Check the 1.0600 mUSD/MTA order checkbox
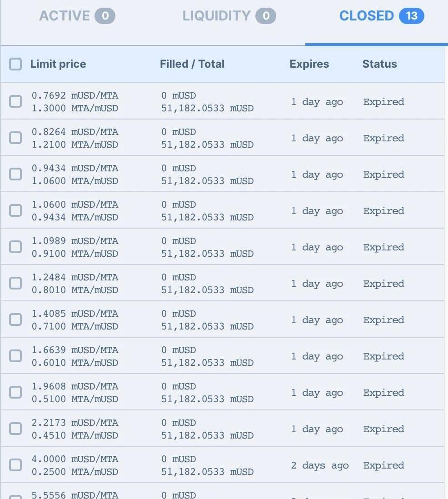448x499 pixels. 15,210
